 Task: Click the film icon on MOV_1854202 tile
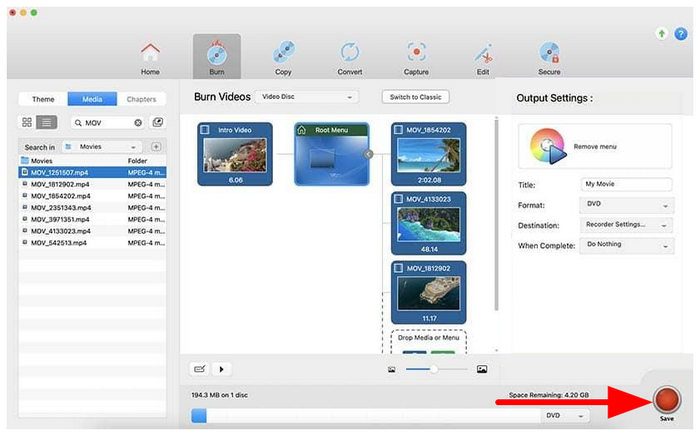pyautogui.click(x=398, y=130)
